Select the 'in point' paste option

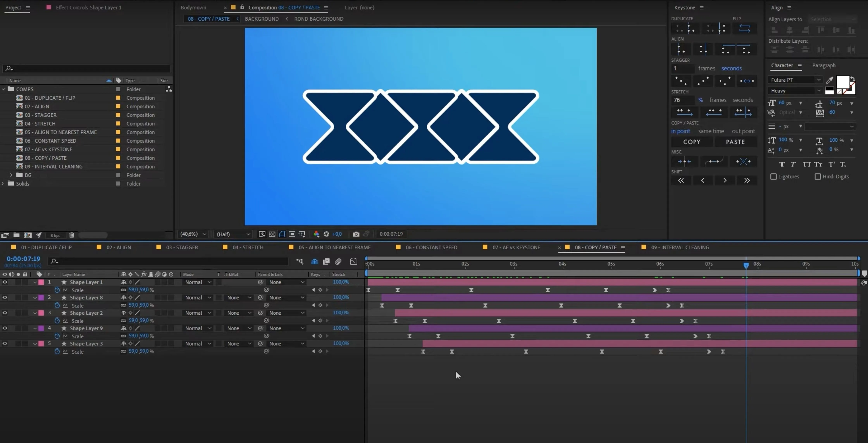click(680, 131)
